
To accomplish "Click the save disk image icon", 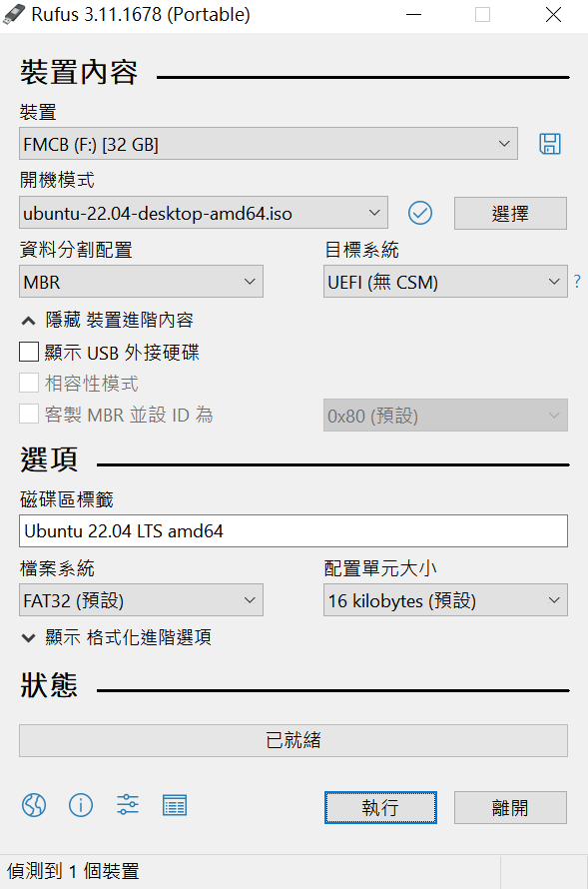I will pyautogui.click(x=549, y=144).
